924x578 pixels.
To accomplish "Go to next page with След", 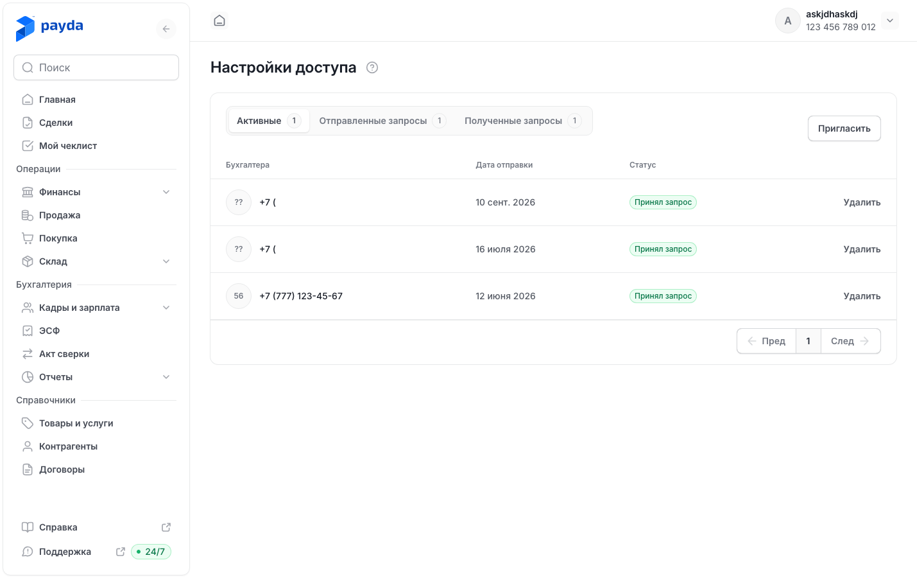I will pyautogui.click(x=850, y=341).
